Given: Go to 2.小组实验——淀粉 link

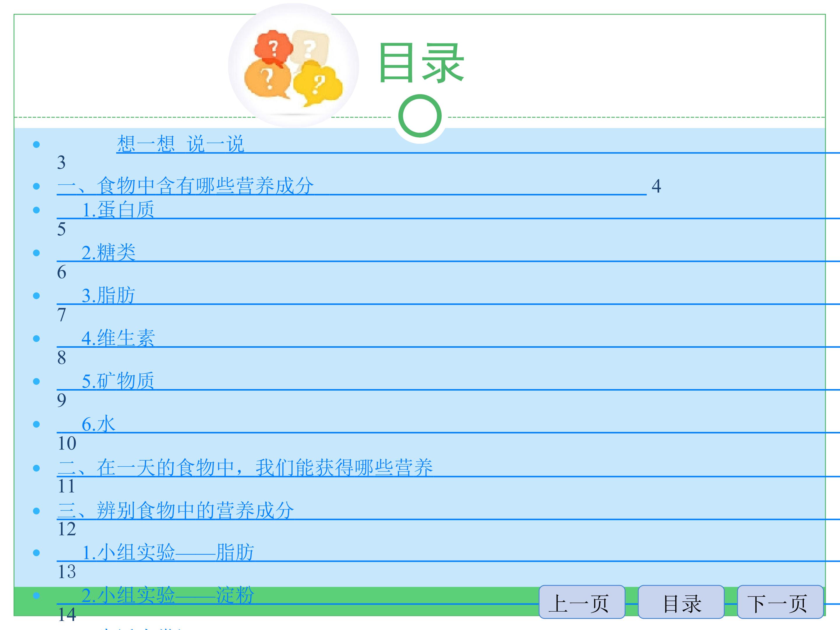Looking at the screenshot, I should click(x=168, y=596).
